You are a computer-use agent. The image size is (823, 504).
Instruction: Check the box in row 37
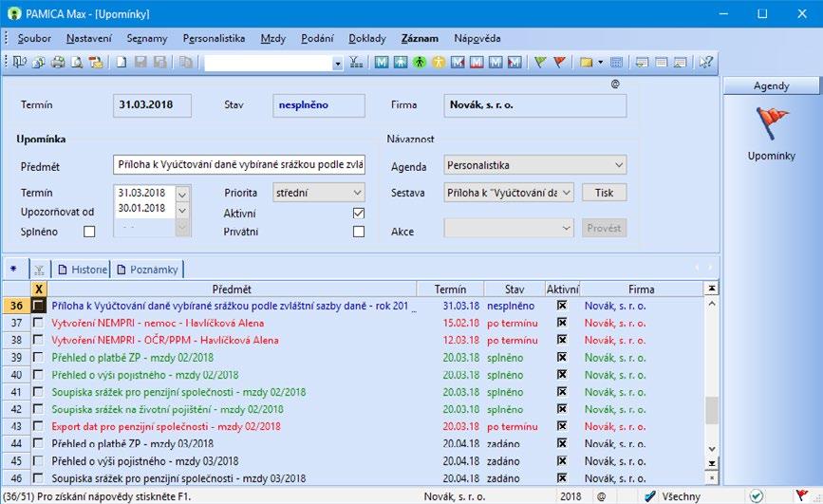[38, 323]
